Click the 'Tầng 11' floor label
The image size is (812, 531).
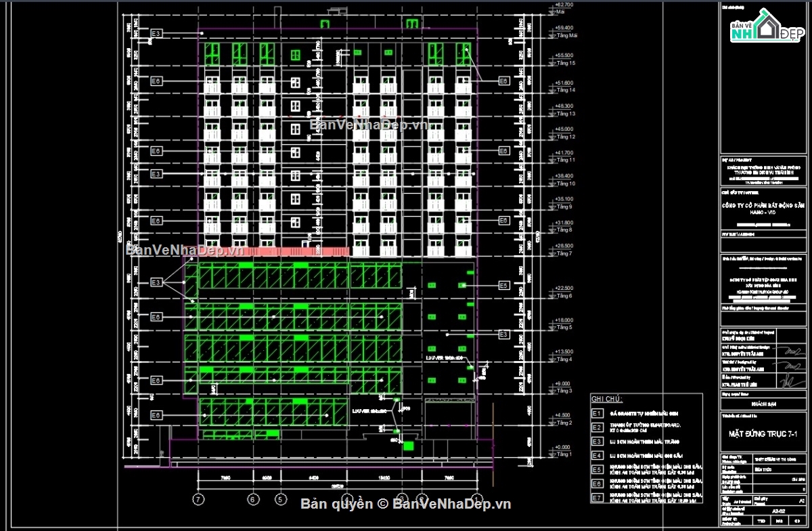[565, 161]
